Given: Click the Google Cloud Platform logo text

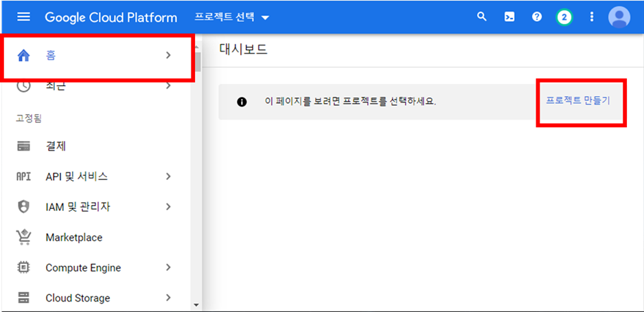Looking at the screenshot, I should tap(111, 17).
